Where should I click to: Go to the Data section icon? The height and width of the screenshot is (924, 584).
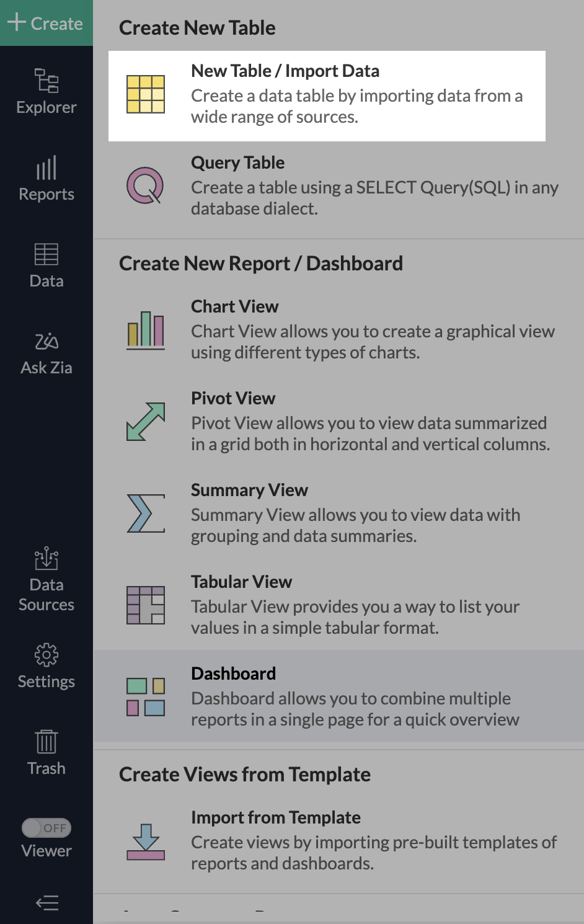46,254
